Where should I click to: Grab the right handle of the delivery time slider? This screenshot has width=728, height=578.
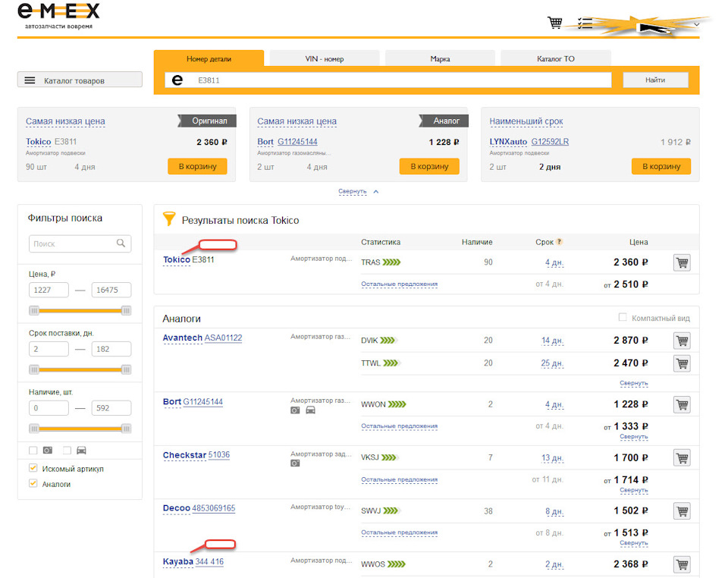(126, 369)
